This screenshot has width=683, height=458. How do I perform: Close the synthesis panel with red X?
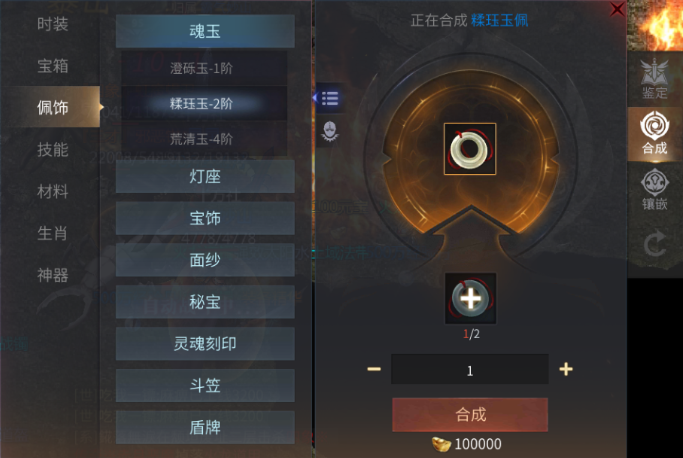tap(617, 9)
